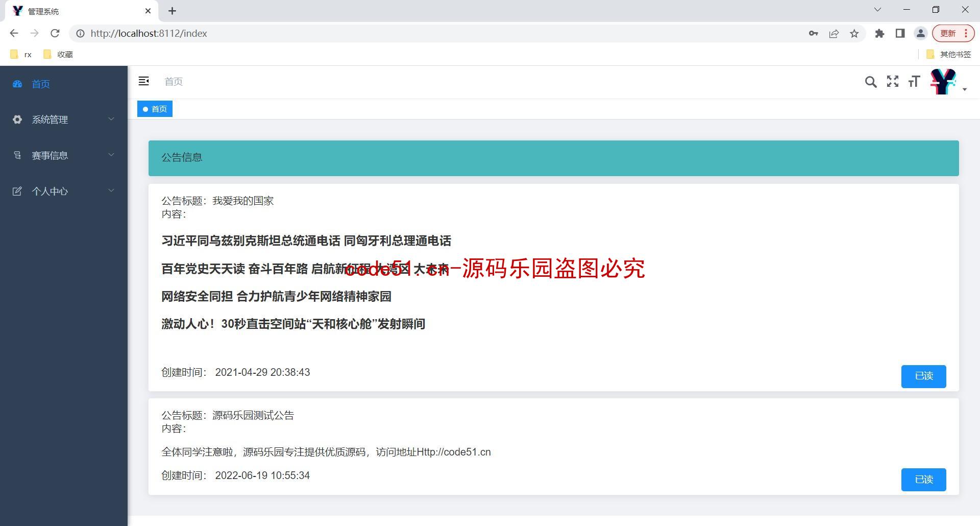Image resolution: width=980 pixels, height=526 pixels.
Task: Click the edit icon beside 个人中心
Action: (17, 191)
